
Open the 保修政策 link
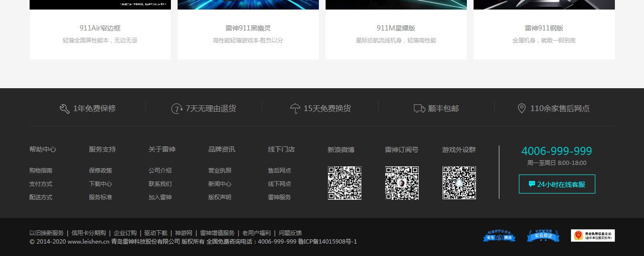pos(101,170)
